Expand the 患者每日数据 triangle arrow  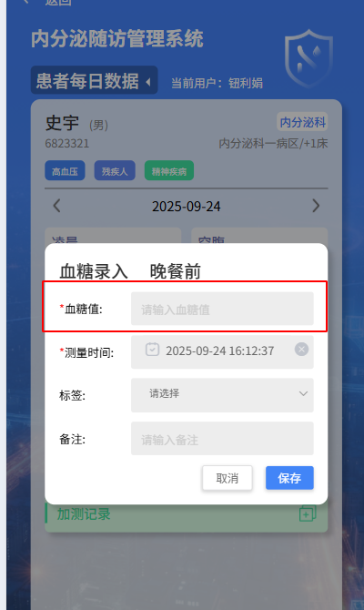(x=148, y=82)
